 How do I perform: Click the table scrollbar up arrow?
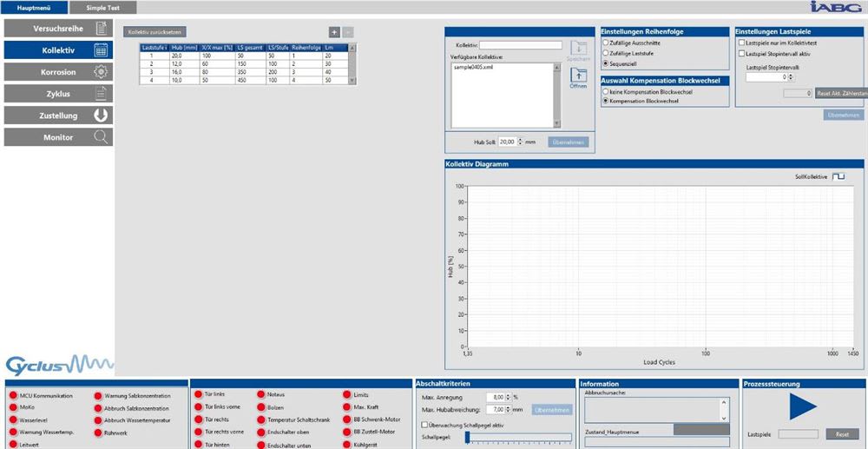click(352, 48)
